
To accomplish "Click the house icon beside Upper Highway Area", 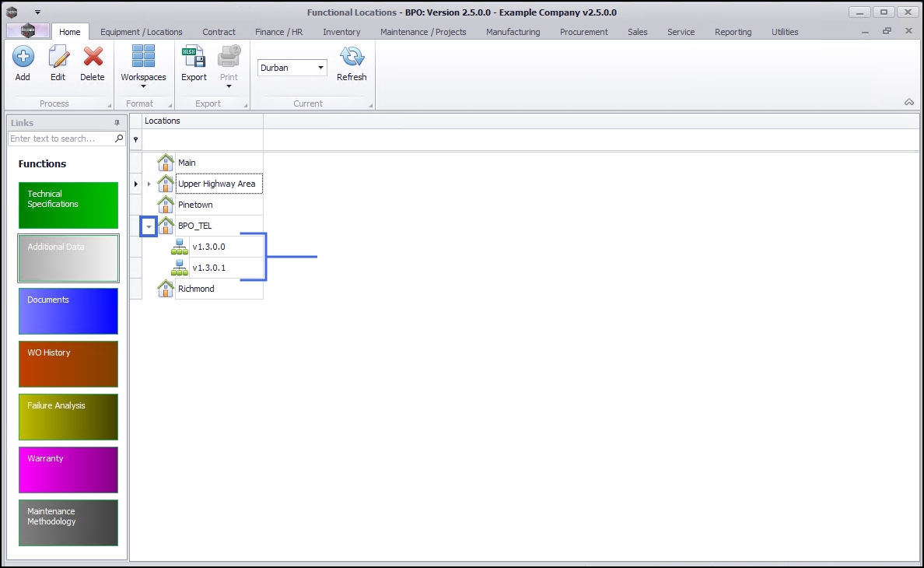I will coord(166,184).
